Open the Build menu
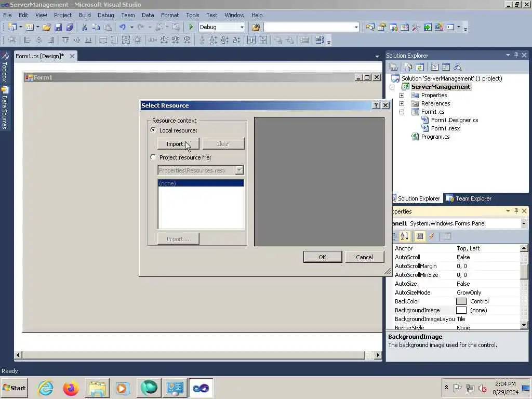The width and height of the screenshot is (532, 399). pyautogui.click(x=85, y=15)
